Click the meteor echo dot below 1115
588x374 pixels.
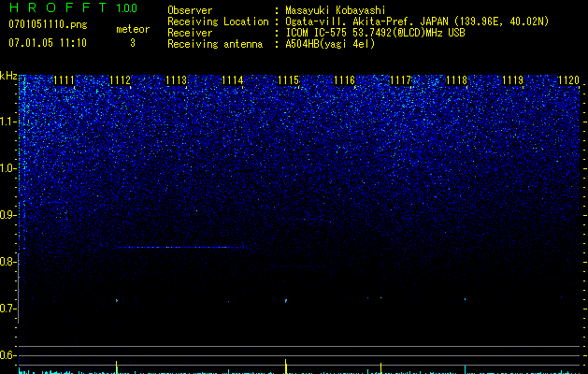coord(286,300)
